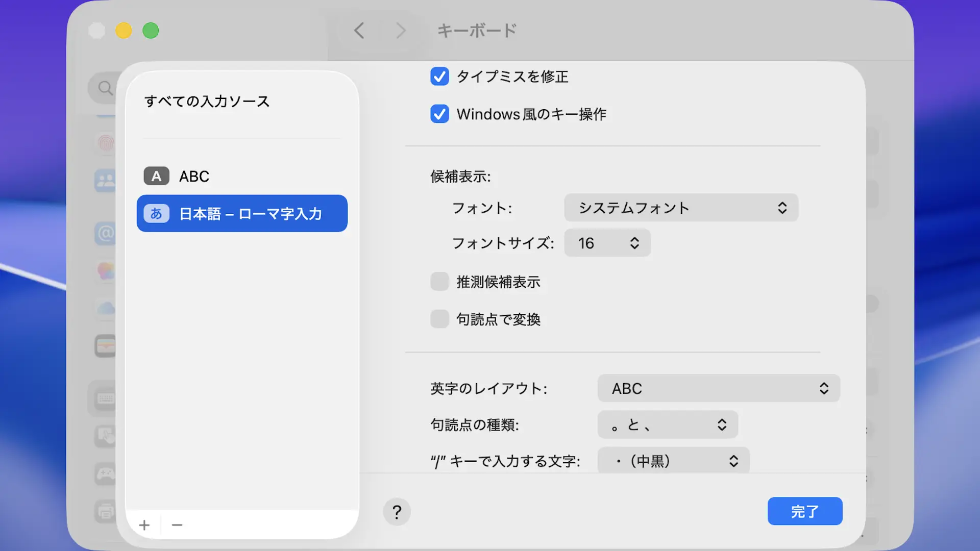
Task: Click the 完了 button
Action: pos(804,511)
